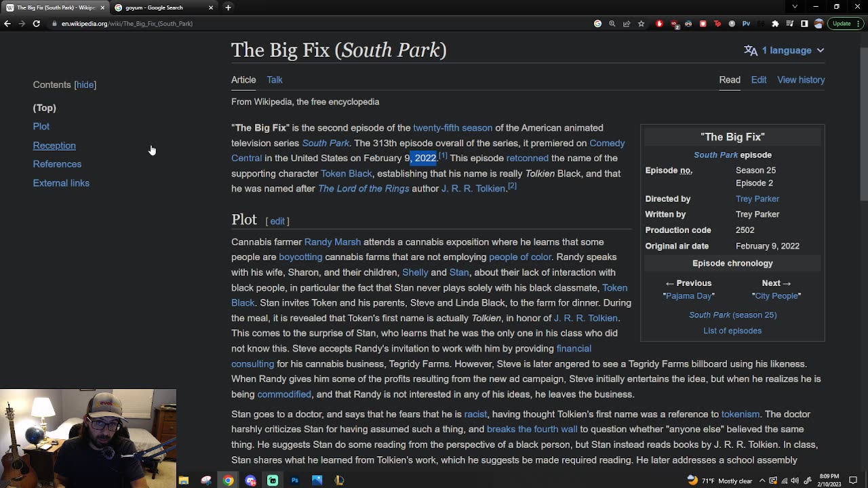
Task: Close The Big Fix Wikipedia tab
Action: 102,7
